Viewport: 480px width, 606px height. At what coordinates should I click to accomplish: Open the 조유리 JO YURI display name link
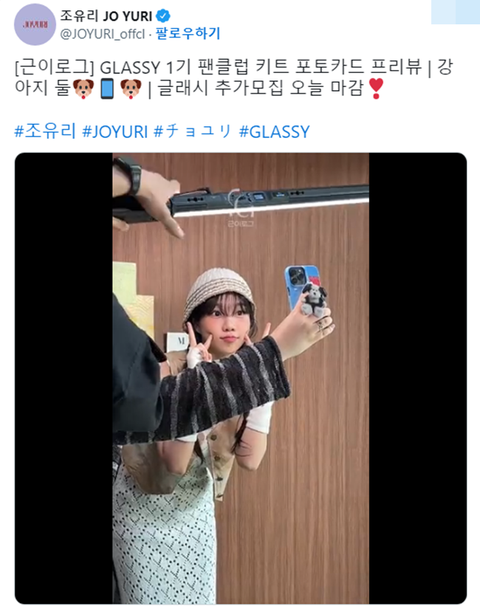tap(106, 16)
